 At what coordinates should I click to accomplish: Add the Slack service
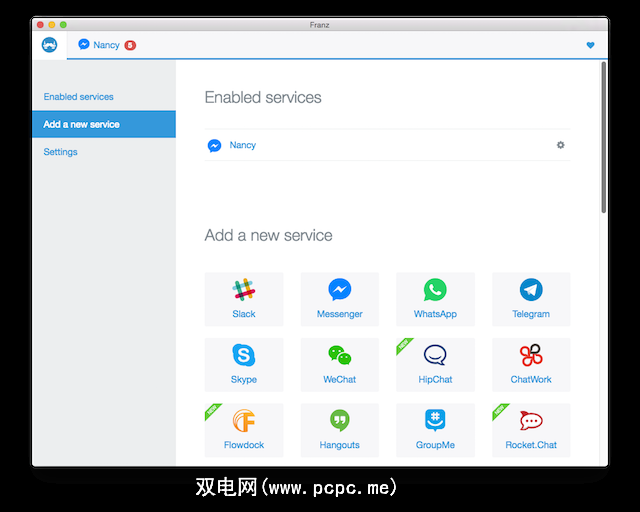[244, 299]
